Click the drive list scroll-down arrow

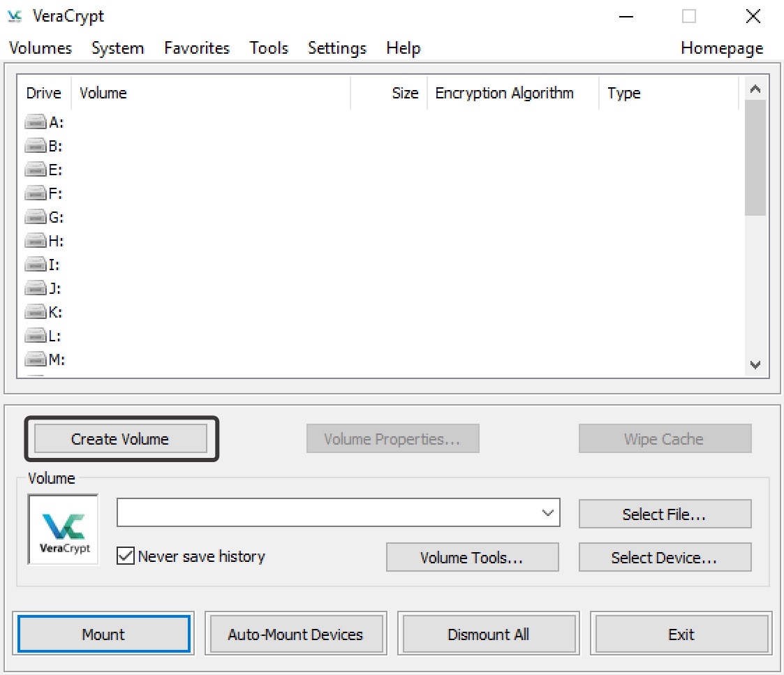[x=755, y=364]
